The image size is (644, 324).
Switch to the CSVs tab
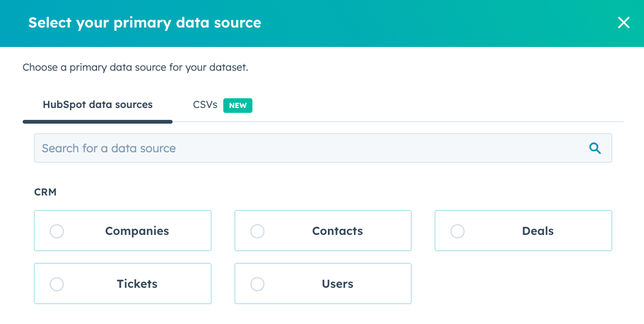[x=205, y=105]
